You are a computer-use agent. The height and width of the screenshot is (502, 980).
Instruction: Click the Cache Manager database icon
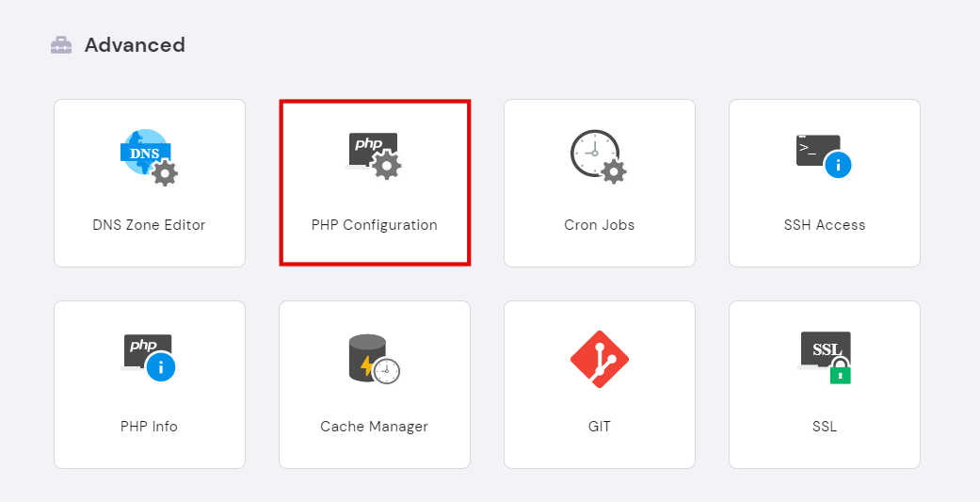pos(373,358)
